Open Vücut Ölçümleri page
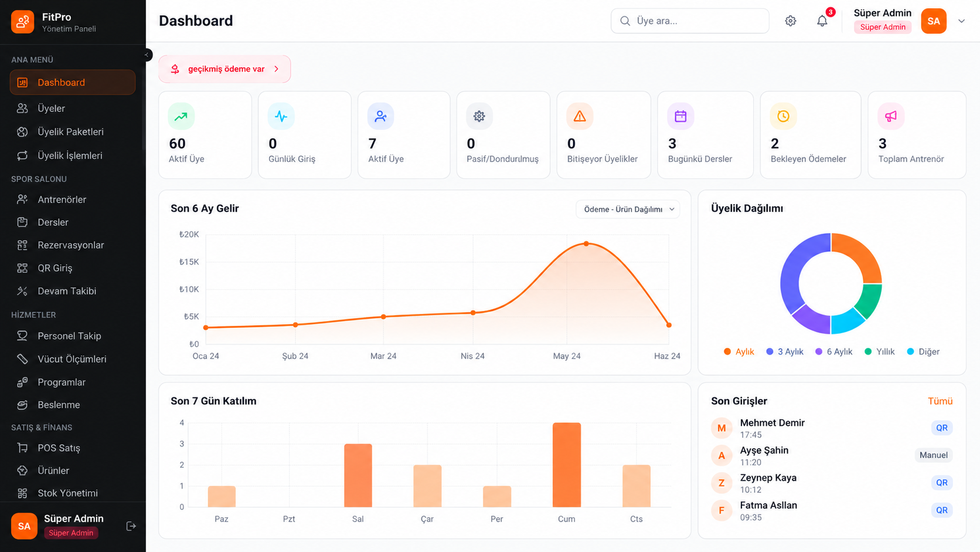The height and width of the screenshot is (552, 980). pyautogui.click(x=73, y=359)
